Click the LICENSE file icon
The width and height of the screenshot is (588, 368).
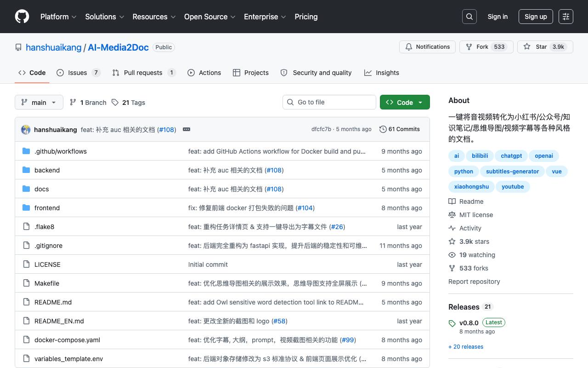(26, 264)
